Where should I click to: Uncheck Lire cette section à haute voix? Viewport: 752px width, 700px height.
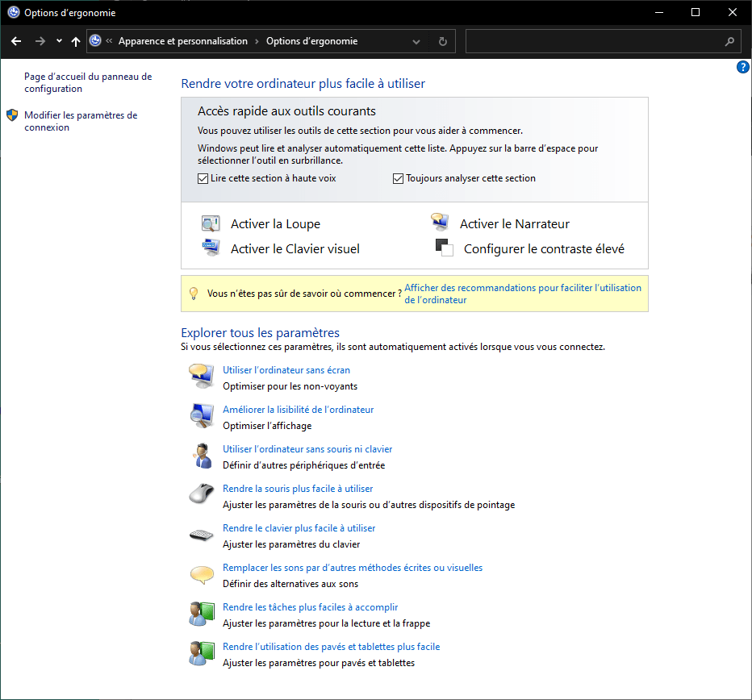[x=203, y=178]
